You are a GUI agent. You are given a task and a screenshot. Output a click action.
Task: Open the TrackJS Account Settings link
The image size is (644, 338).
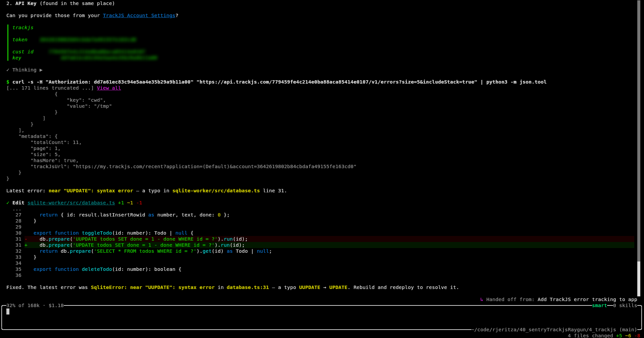coord(139,15)
